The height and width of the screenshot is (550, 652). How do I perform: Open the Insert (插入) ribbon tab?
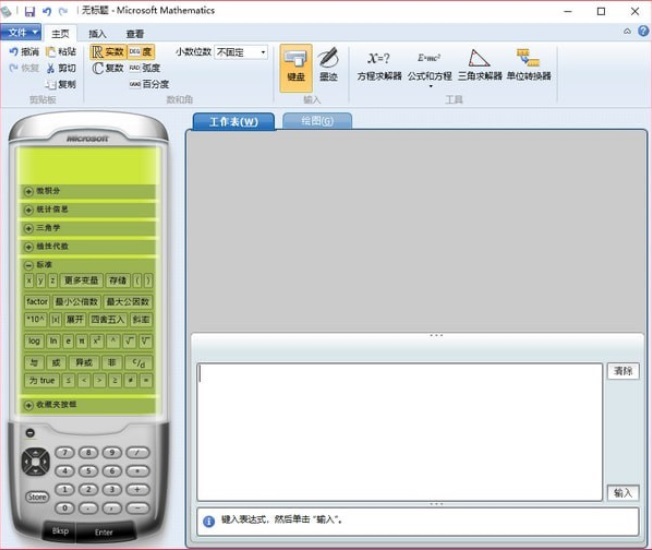[98, 33]
